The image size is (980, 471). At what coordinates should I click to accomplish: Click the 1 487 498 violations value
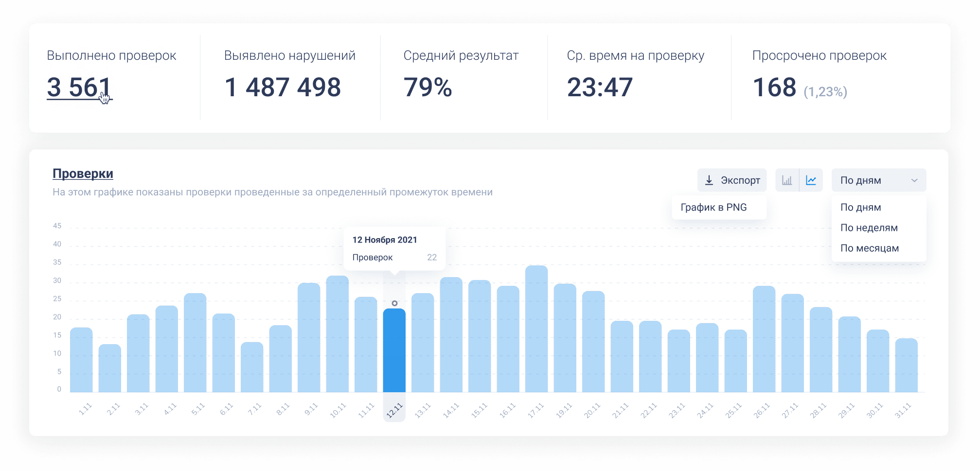(x=283, y=88)
